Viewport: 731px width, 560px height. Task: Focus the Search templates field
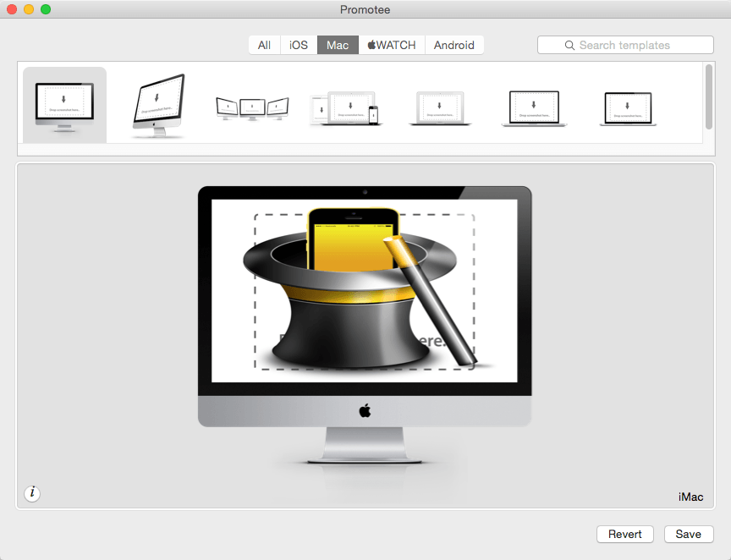(625, 45)
